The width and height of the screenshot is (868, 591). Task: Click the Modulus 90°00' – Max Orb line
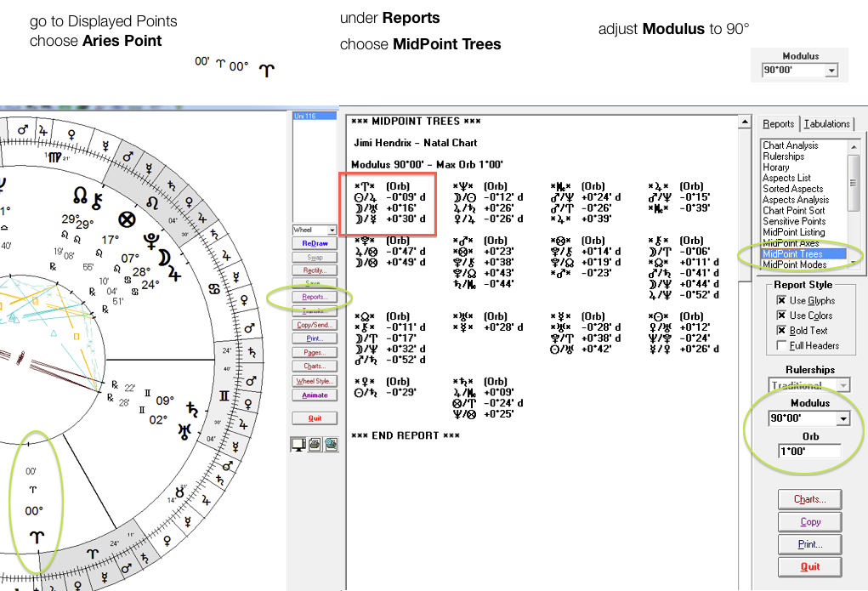click(x=427, y=164)
